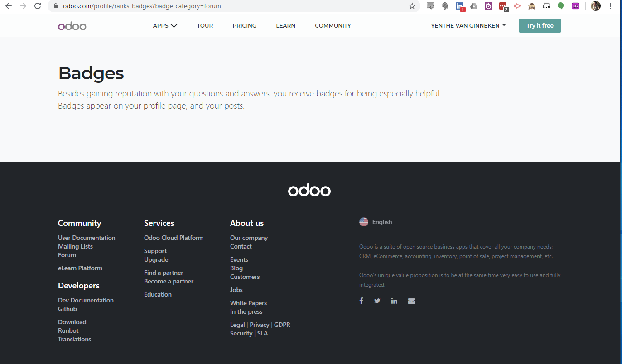The height and width of the screenshot is (364, 622).
Task: Click the Try it free button
Action: pos(540,26)
